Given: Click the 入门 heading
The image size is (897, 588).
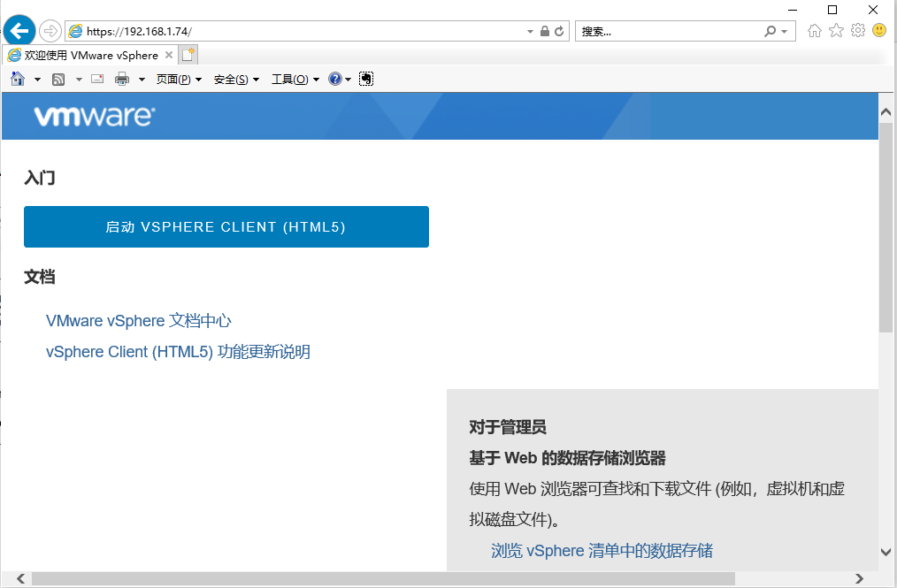Looking at the screenshot, I should (x=40, y=178).
